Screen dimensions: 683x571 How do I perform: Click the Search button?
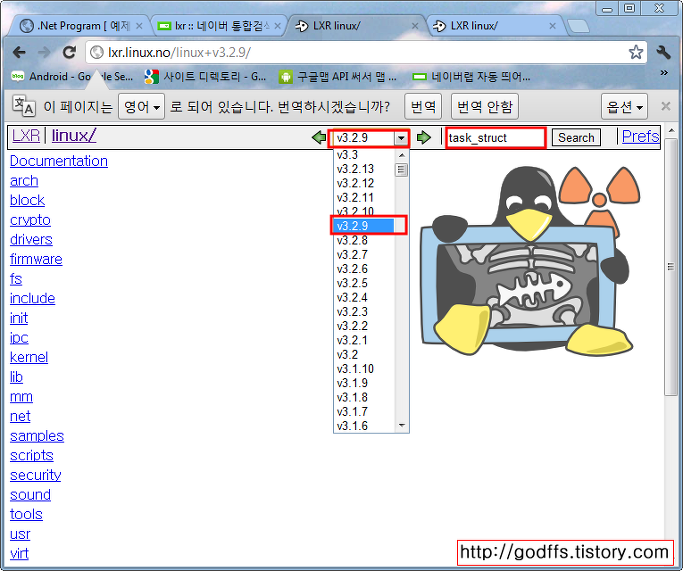[x=576, y=138]
